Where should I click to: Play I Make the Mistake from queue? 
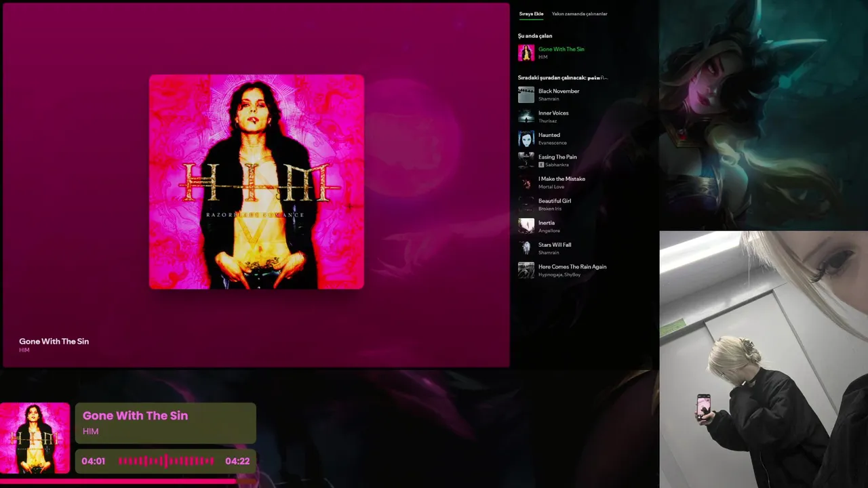[x=561, y=179]
